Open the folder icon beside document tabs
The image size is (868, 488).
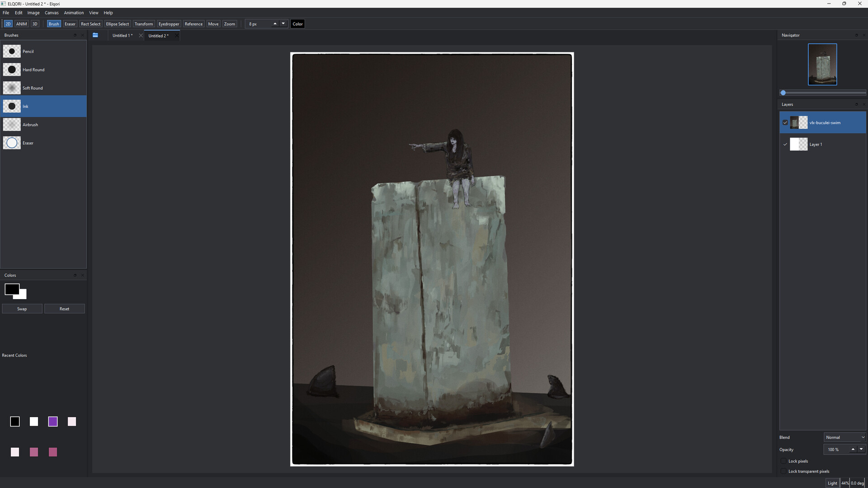95,35
